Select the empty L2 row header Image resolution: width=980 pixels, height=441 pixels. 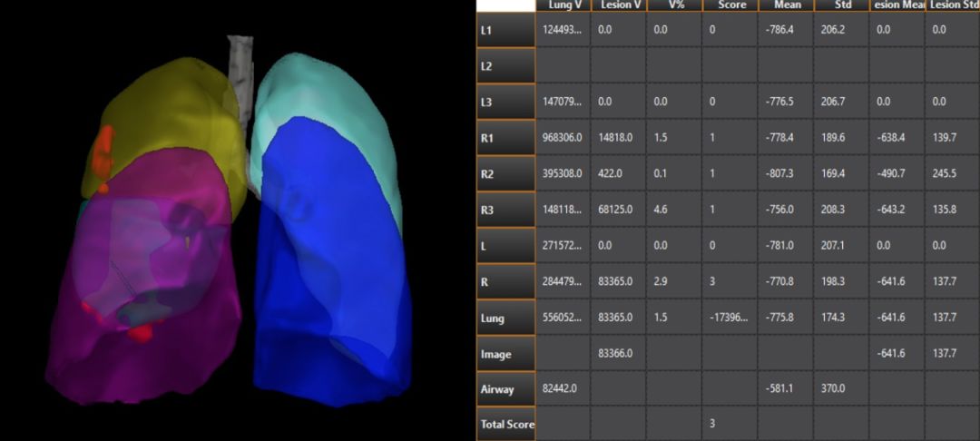tap(505, 65)
